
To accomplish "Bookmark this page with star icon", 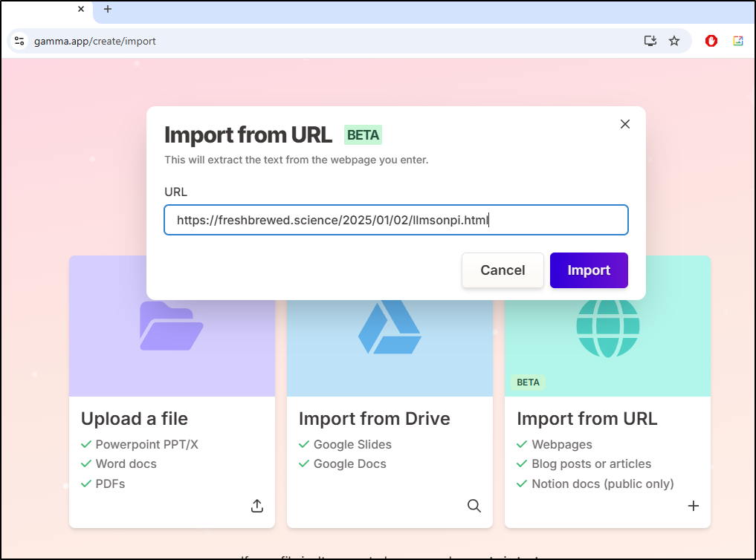I will (674, 41).
